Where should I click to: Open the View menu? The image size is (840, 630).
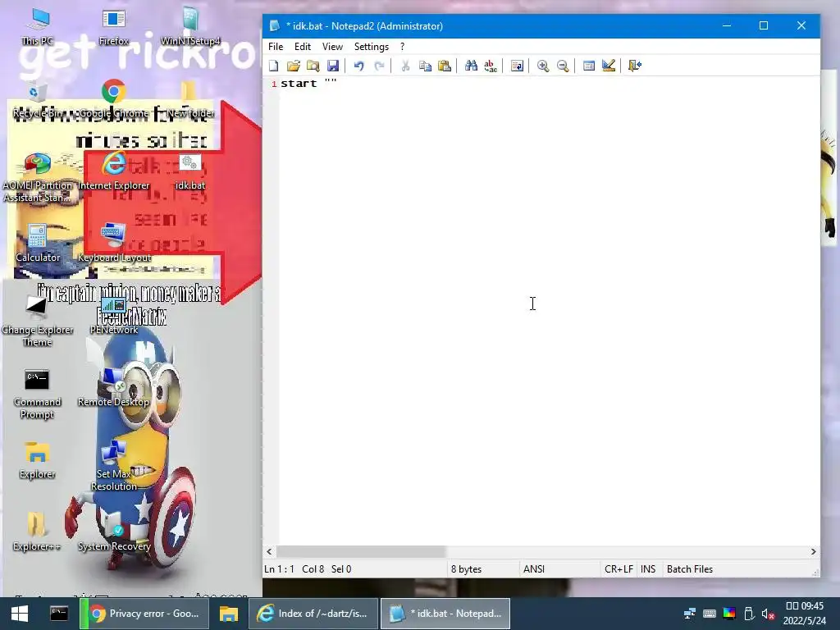332,47
